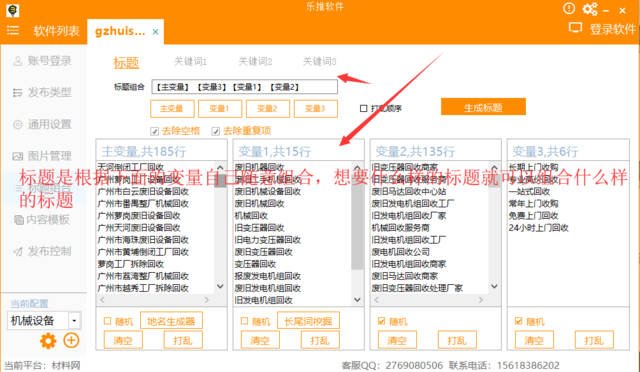Screen dimensions: 640x372
Task: Open the 地名生成器 button
Action: [171, 321]
